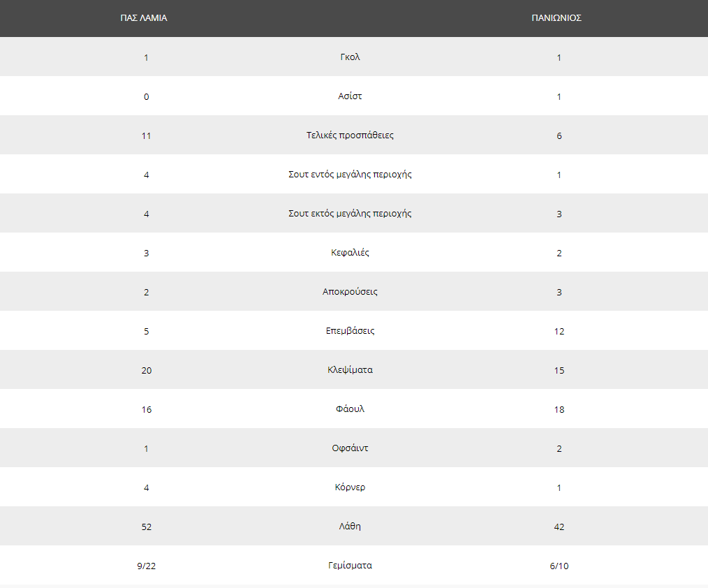
Task: Select the Αποκρούσεις row label
Action: [x=350, y=292]
